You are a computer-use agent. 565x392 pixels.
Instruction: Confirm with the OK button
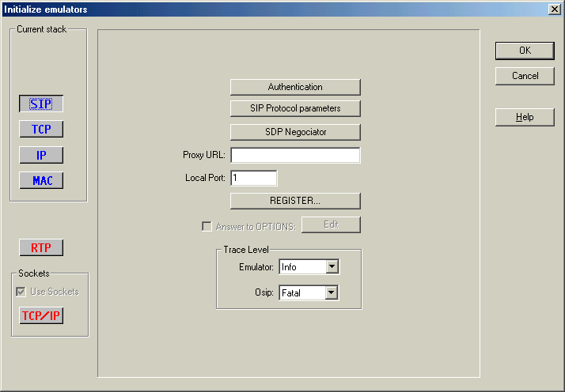(x=525, y=51)
